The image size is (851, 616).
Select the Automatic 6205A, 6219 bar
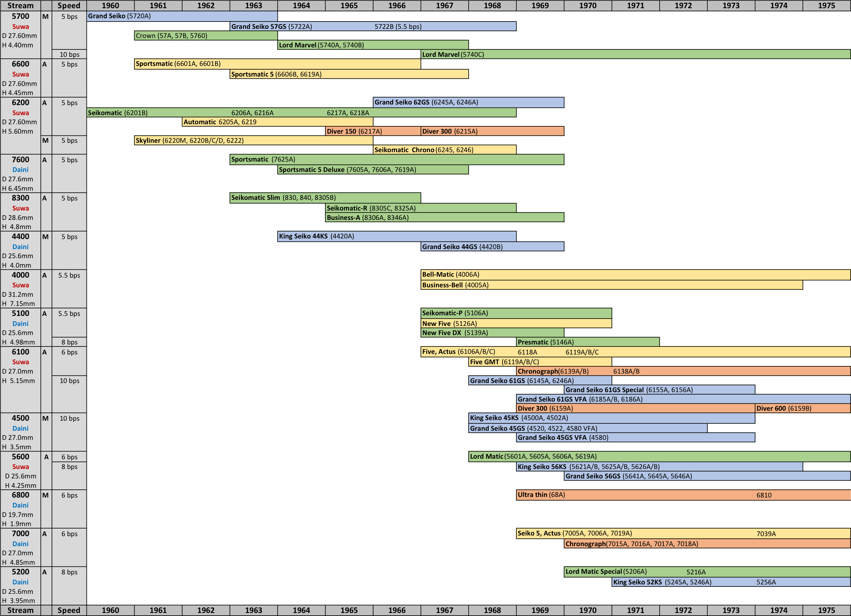(x=278, y=122)
